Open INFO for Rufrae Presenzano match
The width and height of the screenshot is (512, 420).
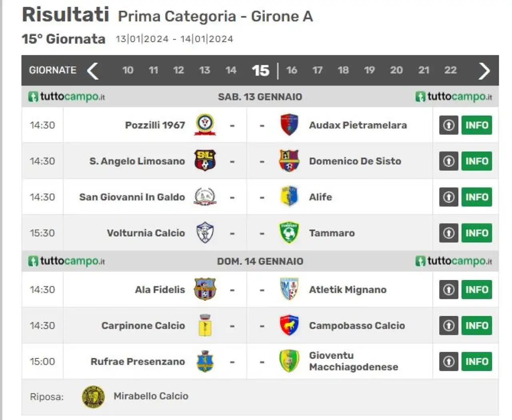click(476, 362)
